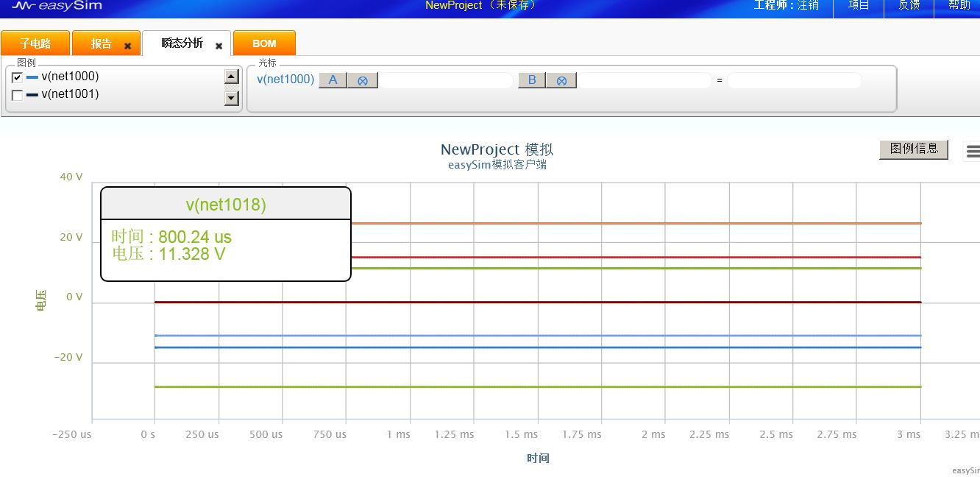Click the dark red trace at 0 V
Image resolution: width=980 pixels, height=477 pixels.
[x=537, y=302]
